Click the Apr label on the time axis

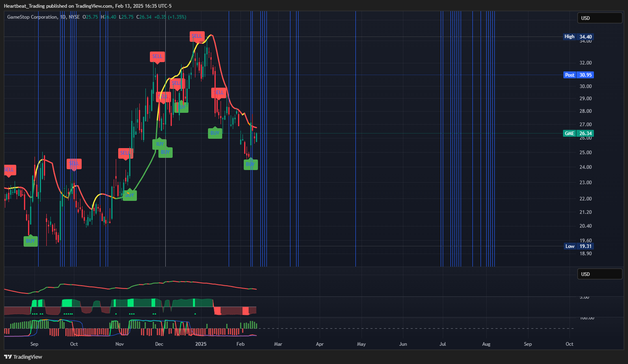pyautogui.click(x=320, y=344)
